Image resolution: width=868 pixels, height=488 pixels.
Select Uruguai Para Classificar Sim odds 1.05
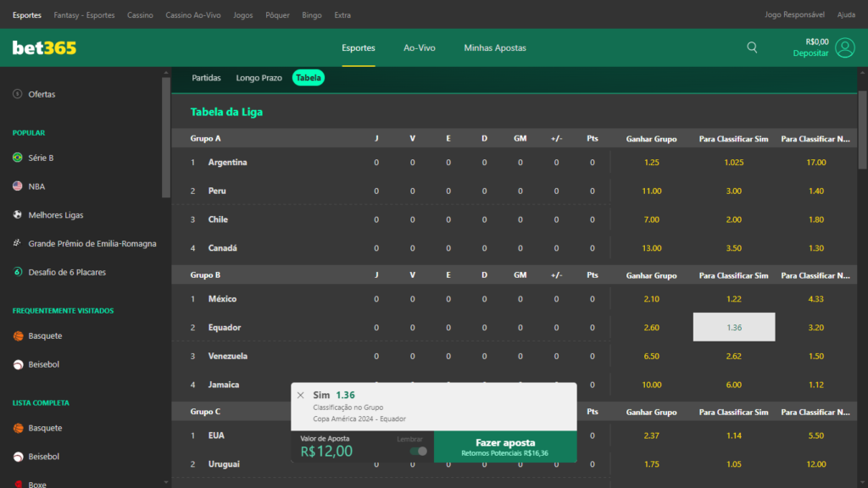coord(734,464)
